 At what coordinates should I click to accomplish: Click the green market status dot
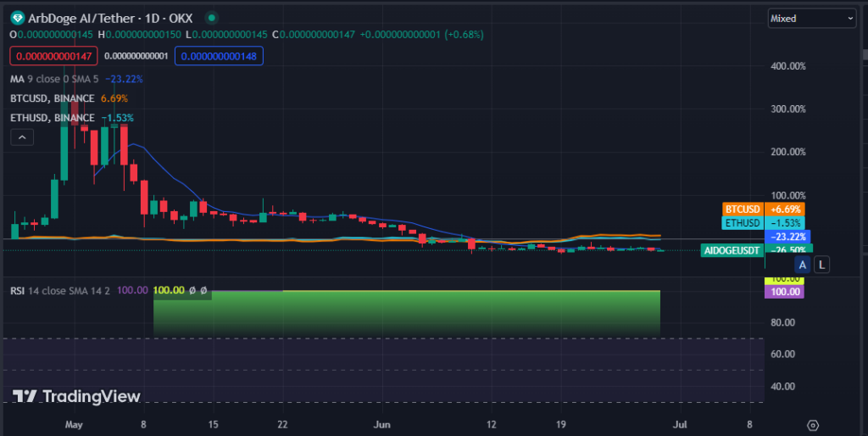(x=211, y=19)
